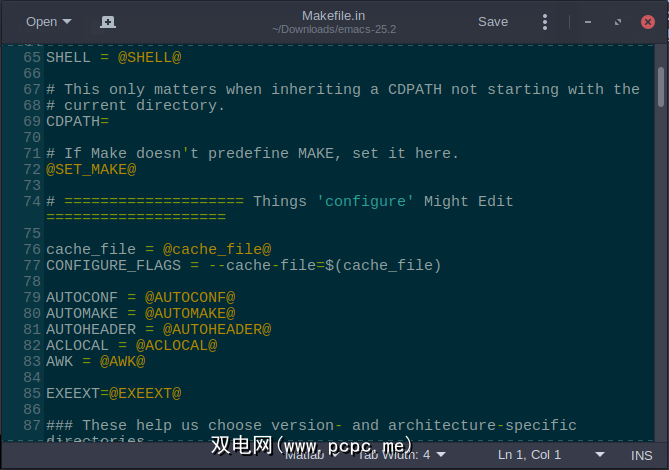Click the AWK = @AWK@ line
Viewport: 669px width, 470px height.
click(95, 361)
